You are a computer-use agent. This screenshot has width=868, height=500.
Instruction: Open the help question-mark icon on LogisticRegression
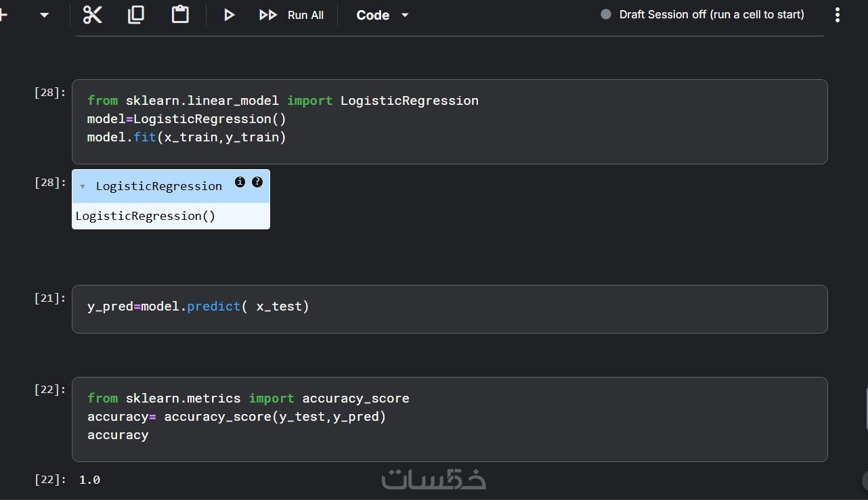coord(257,182)
